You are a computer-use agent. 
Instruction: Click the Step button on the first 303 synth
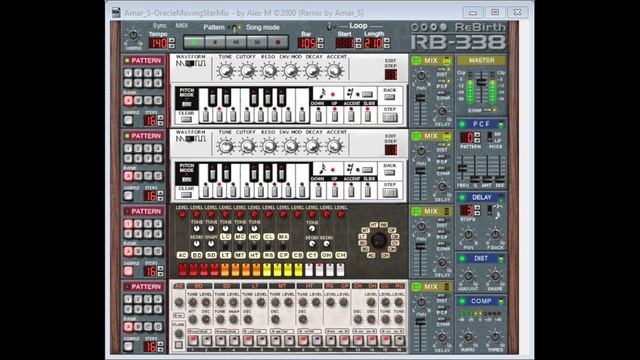(390, 117)
